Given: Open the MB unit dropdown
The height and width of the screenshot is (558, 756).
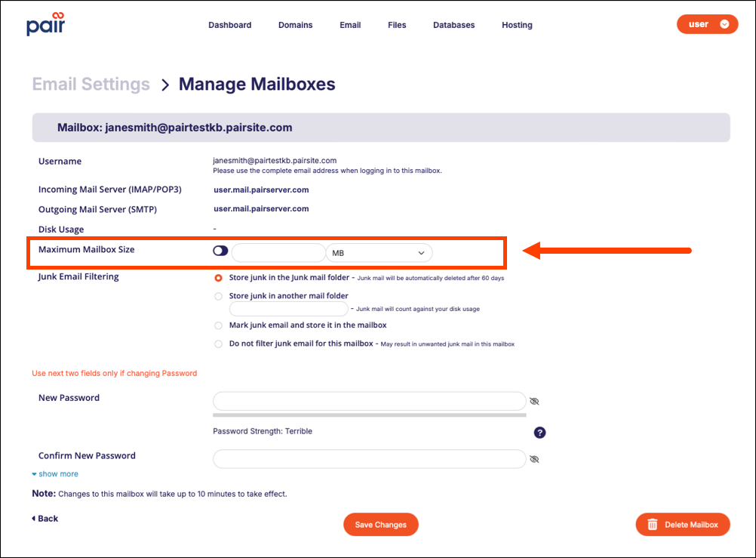Looking at the screenshot, I should tap(379, 253).
